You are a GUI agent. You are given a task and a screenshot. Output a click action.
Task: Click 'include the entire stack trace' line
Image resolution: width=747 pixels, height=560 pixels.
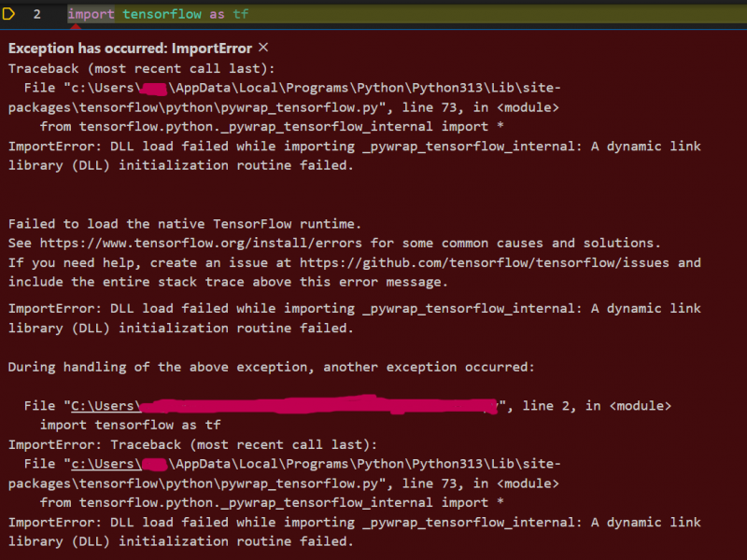pos(228,282)
